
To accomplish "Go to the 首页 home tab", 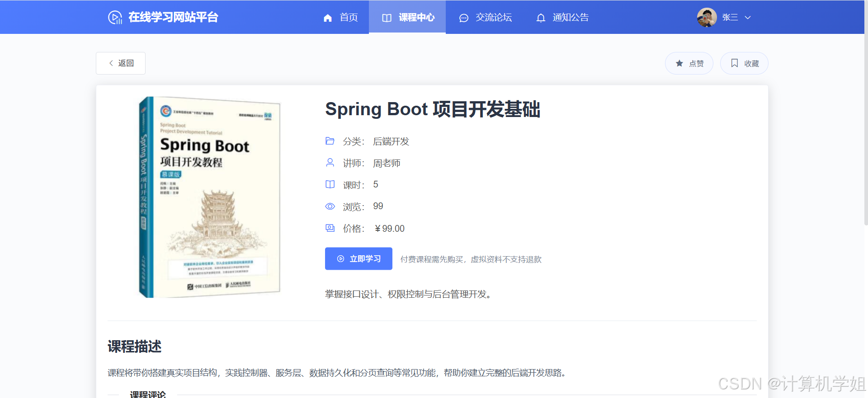I will point(340,17).
